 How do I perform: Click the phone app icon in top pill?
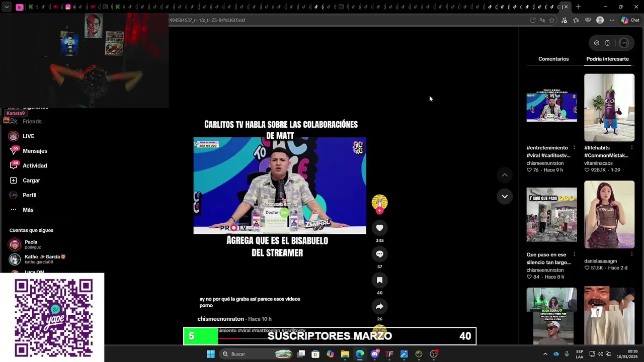(607, 43)
